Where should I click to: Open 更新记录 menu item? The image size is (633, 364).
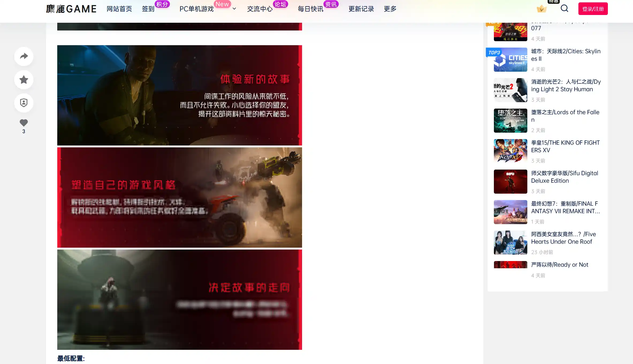(x=361, y=9)
